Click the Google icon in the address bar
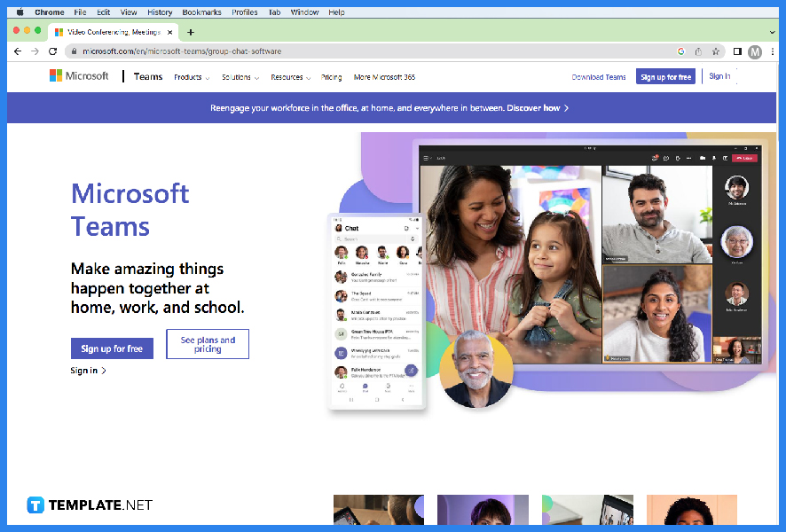The image size is (786, 532). [x=680, y=51]
